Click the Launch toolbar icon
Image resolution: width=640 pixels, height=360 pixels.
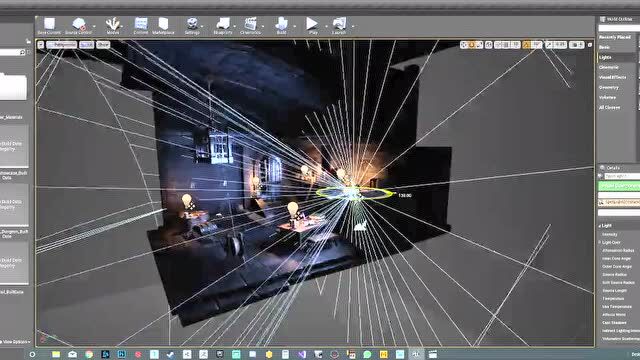(339, 26)
